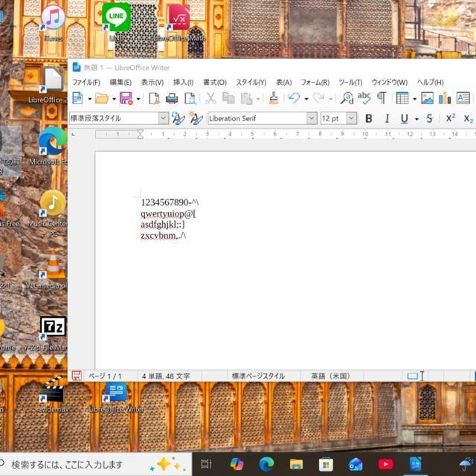476x476 pixels.
Task: Open the ツール(T) menu
Action: [350, 83]
